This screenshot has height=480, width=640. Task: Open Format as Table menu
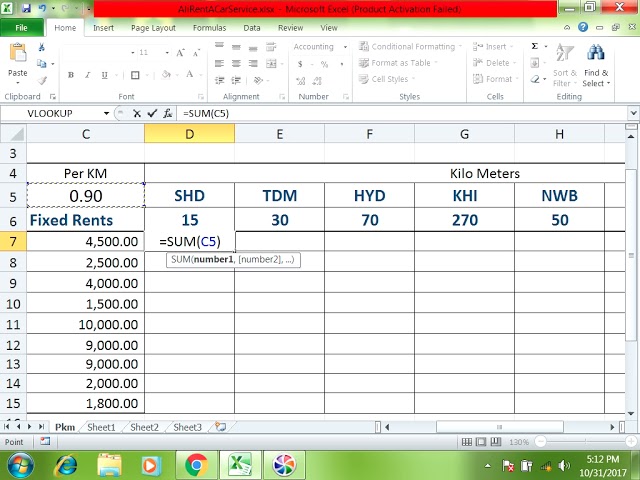coord(398,63)
